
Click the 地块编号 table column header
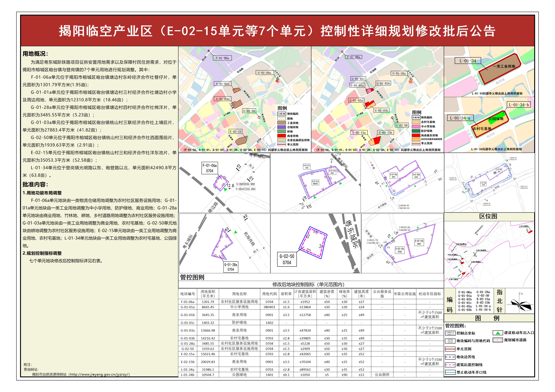click(x=188, y=294)
